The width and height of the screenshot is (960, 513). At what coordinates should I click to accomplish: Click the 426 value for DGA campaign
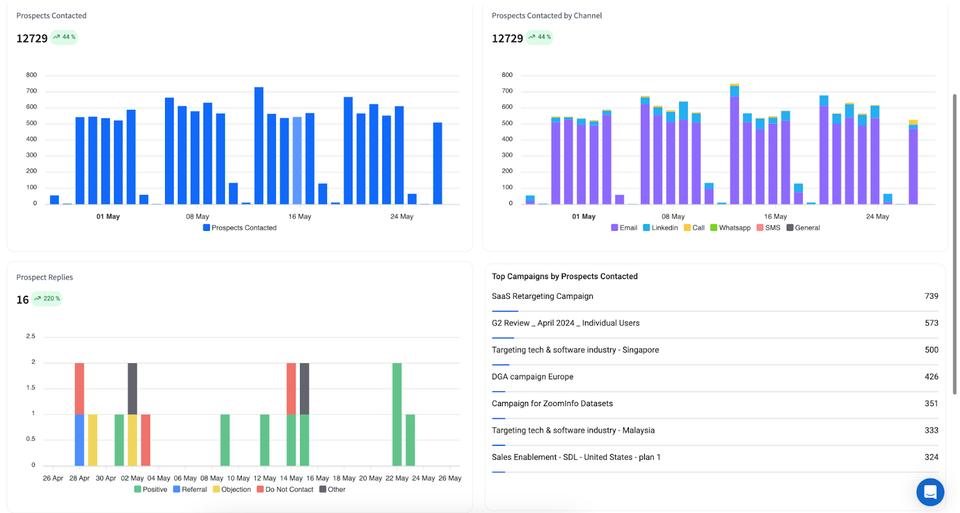pos(931,377)
